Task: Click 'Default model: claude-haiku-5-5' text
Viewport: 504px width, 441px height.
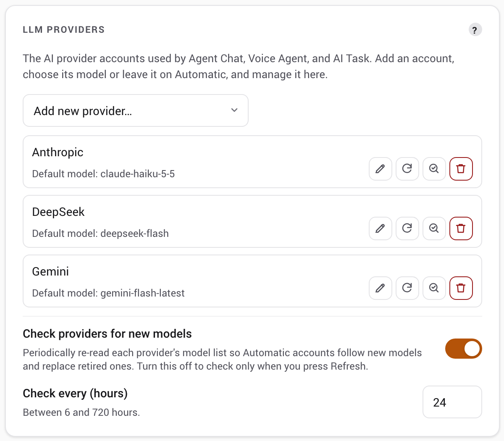Action: (103, 174)
